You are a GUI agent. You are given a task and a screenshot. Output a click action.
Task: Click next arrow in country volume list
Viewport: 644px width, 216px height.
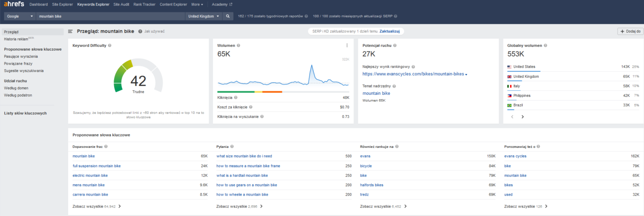pos(523,117)
